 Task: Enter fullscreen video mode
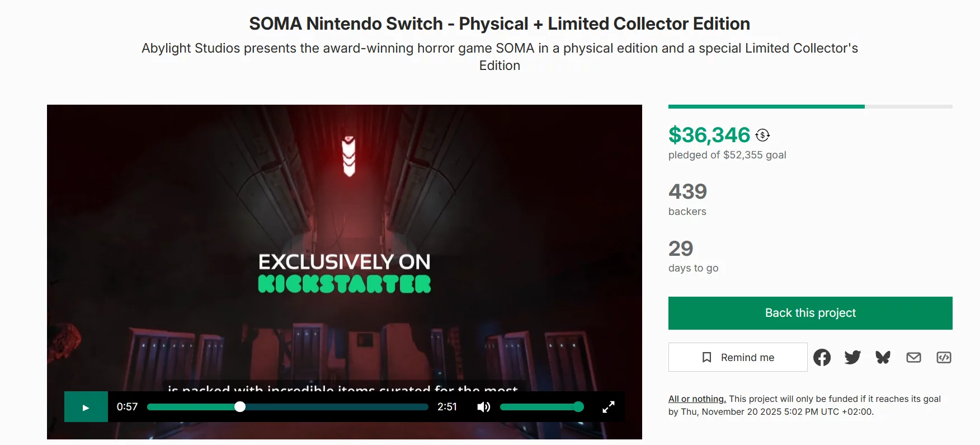click(609, 407)
